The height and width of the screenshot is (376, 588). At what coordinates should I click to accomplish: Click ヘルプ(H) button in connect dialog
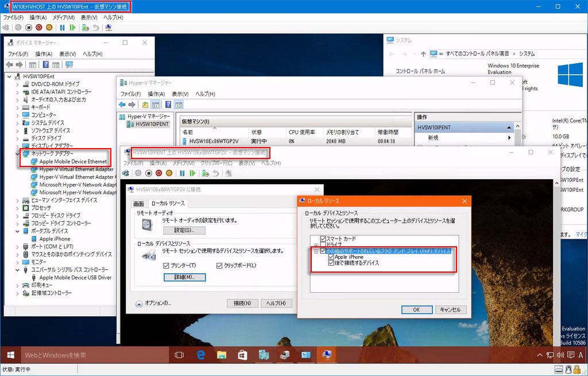tap(276, 303)
